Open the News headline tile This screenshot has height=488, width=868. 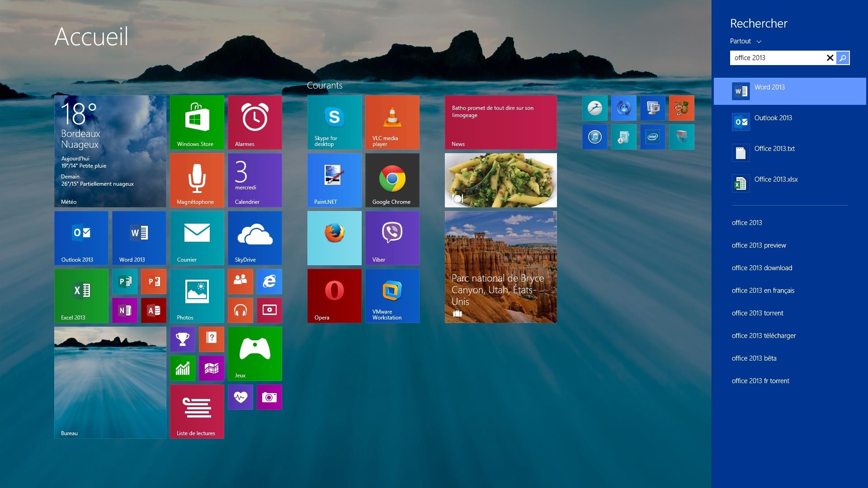coord(501,122)
